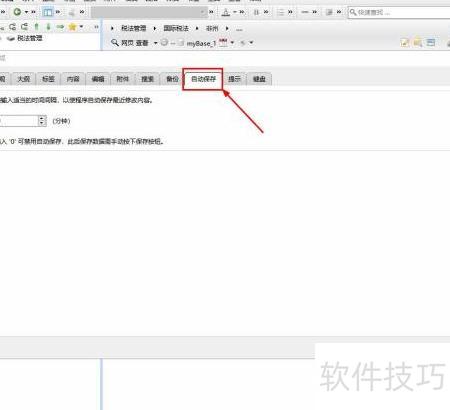The height and width of the screenshot is (410, 450).
Task: Click the yellow star favorites icon
Action: 72,27
